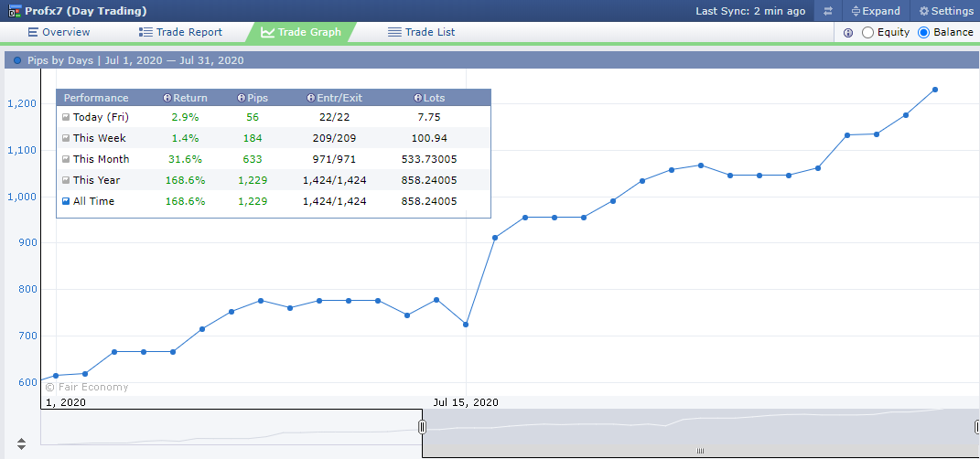Click the info icon next to Pips
Viewport: 980px width, 459px height.
[242, 98]
